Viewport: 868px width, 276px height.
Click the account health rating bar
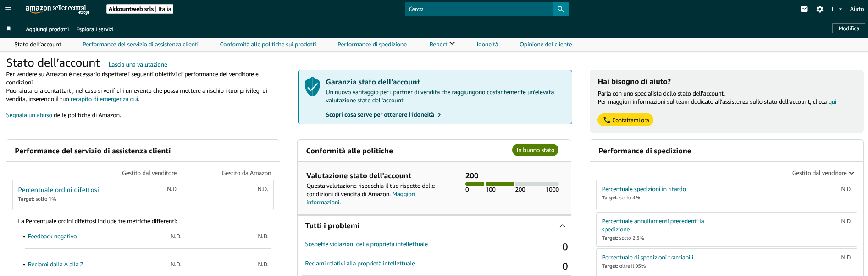click(x=512, y=184)
